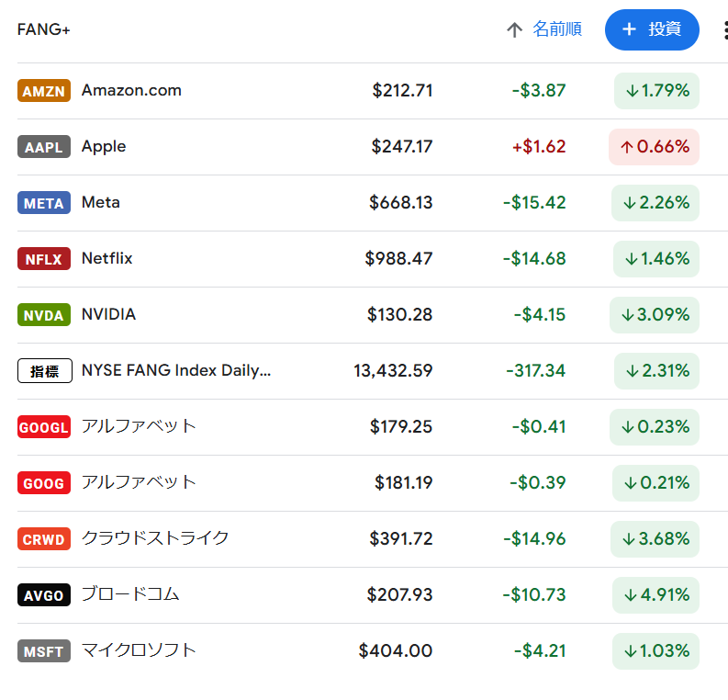Click the GOOG ticker badge
Viewport: 728px width, 700px height.
pyautogui.click(x=44, y=483)
